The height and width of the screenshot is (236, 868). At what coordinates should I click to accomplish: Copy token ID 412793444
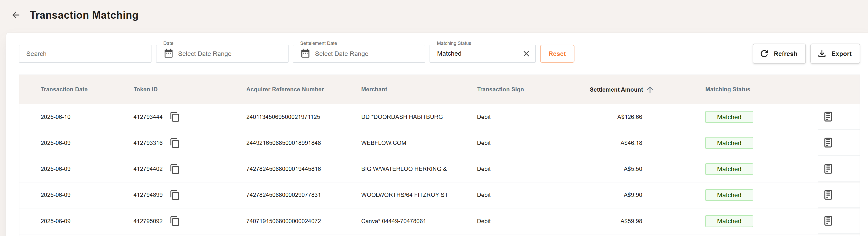point(175,117)
